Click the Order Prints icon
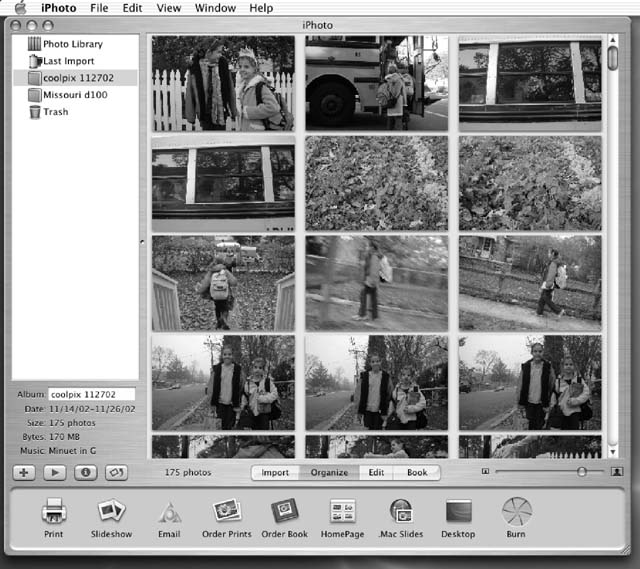Image resolution: width=640 pixels, height=569 pixels. 227,510
